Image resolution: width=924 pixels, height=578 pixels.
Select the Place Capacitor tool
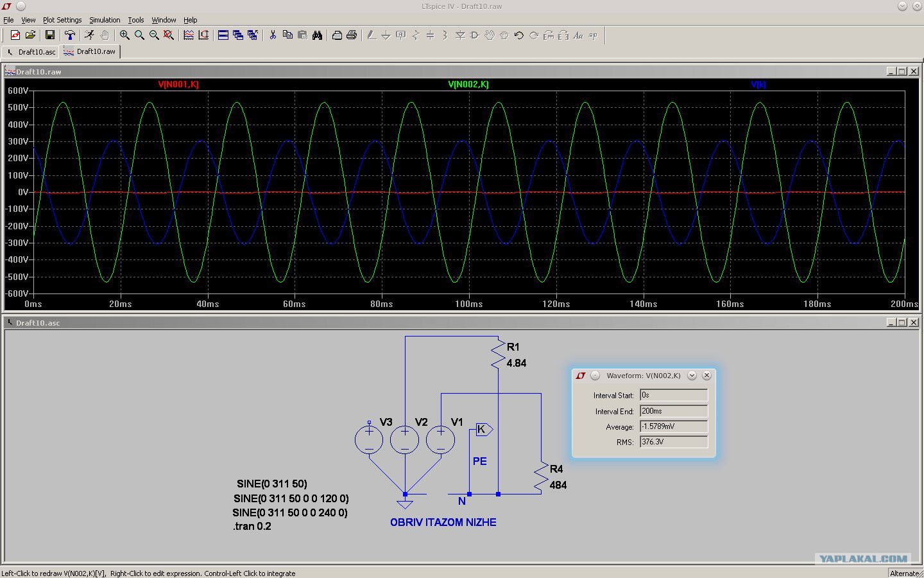click(431, 35)
